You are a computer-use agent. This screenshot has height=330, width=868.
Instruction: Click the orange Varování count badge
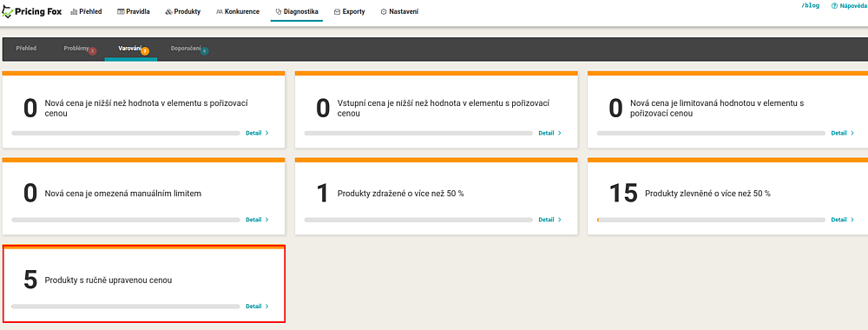pyautogui.click(x=145, y=51)
